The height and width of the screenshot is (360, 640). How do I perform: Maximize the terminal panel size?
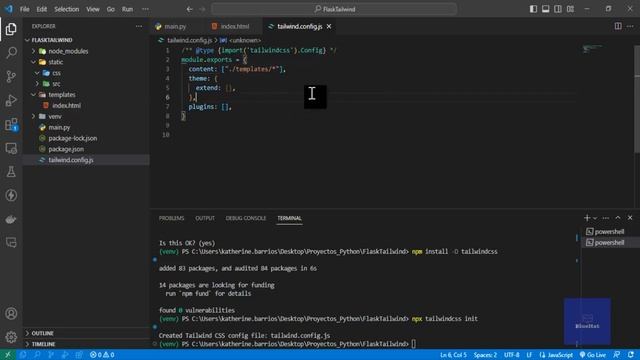pos(618,218)
